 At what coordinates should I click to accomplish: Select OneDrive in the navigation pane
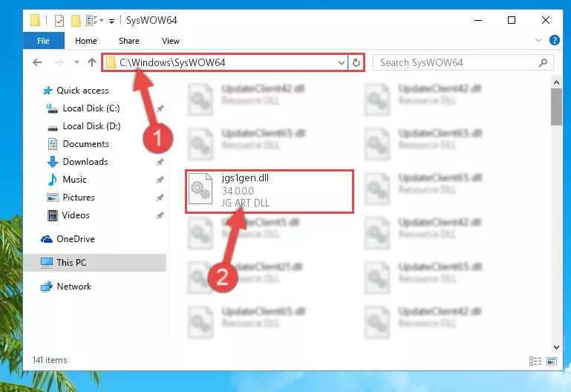(x=76, y=239)
